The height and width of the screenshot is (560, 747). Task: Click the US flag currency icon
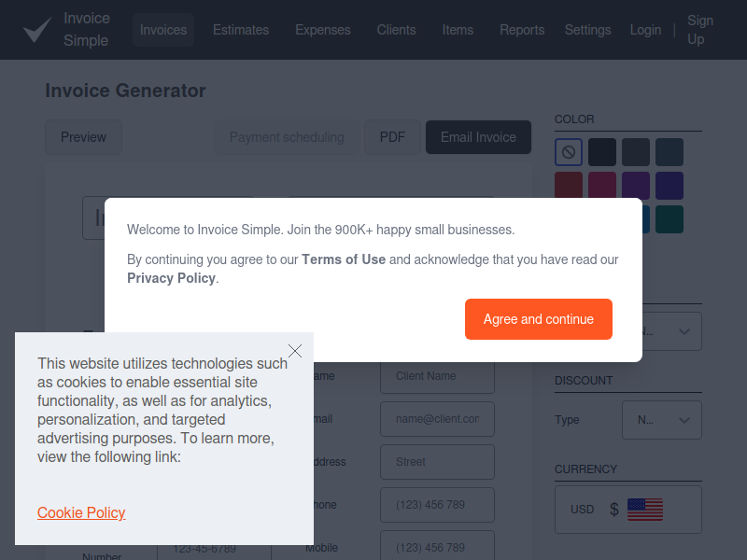point(644,510)
